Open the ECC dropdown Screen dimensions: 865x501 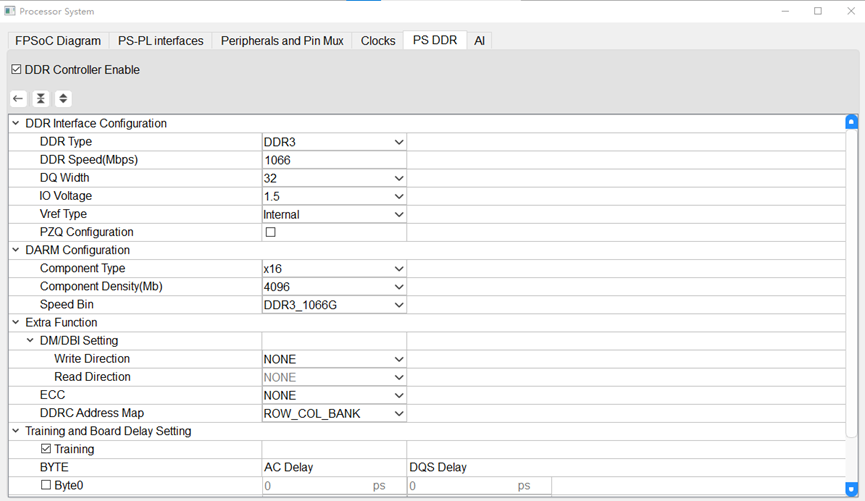334,395
